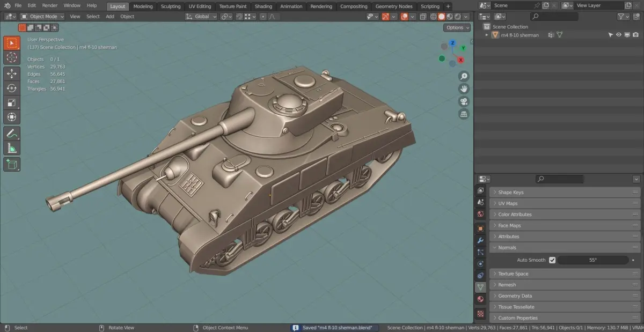This screenshot has width=644, height=332.
Task: Switch to the UV Editing workspace tab
Action: coord(200,6)
